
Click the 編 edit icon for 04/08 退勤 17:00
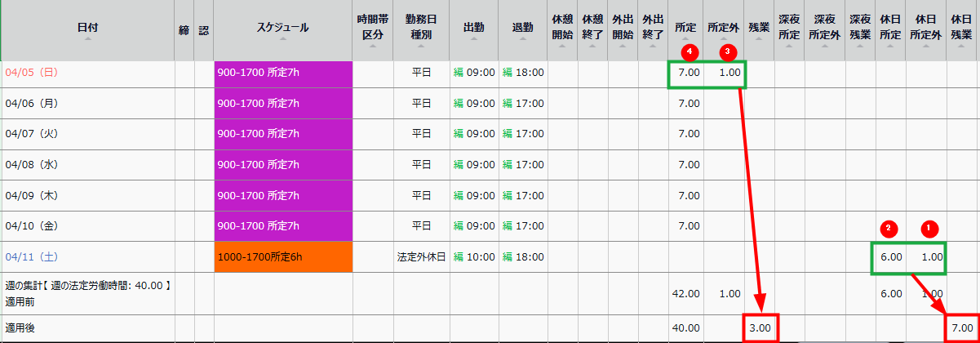click(507, 165)
